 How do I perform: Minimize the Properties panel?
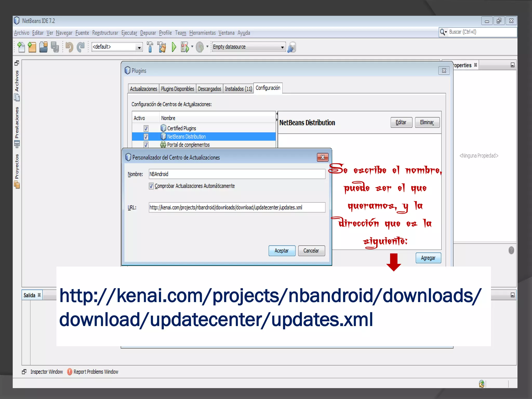coord(513,65)
